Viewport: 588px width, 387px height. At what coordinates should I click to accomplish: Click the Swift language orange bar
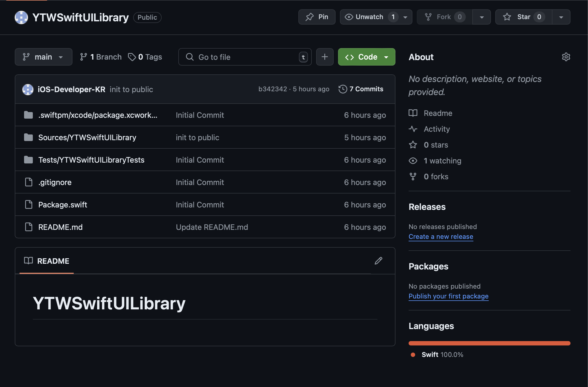pyautogui.click(x=489, y=343)
